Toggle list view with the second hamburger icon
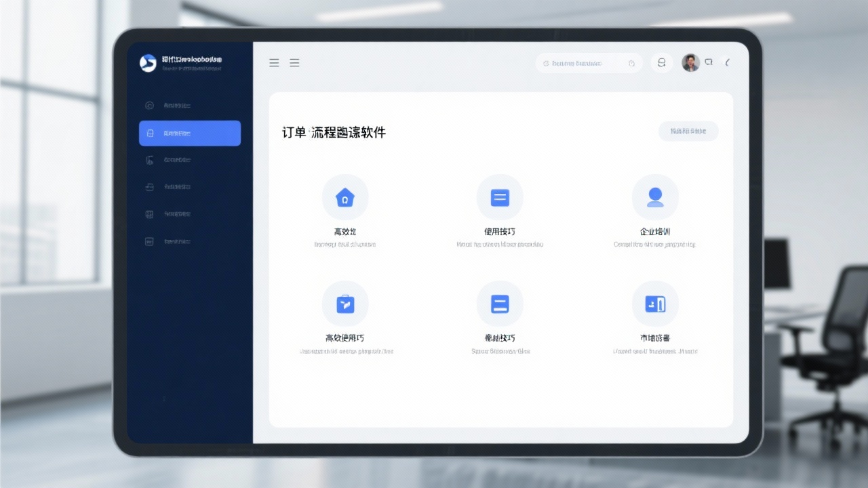868x488 pixels. (x=294, y=62)
